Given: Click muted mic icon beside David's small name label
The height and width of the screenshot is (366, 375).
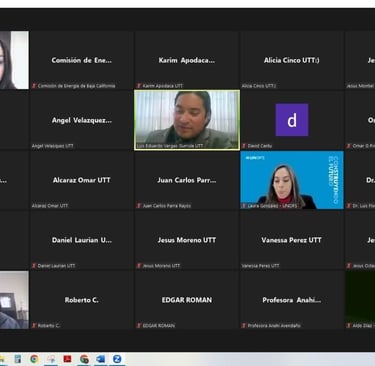Looking at the screenshot, I should [x=244, y=146].
